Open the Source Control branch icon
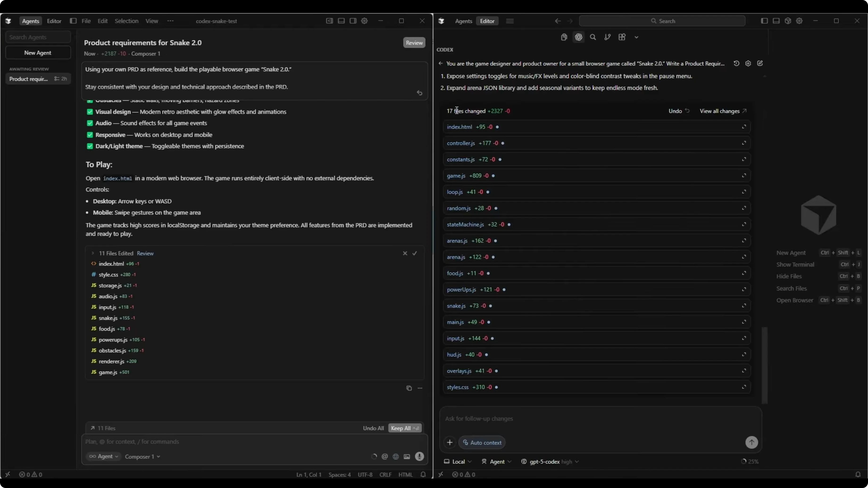 607,37
